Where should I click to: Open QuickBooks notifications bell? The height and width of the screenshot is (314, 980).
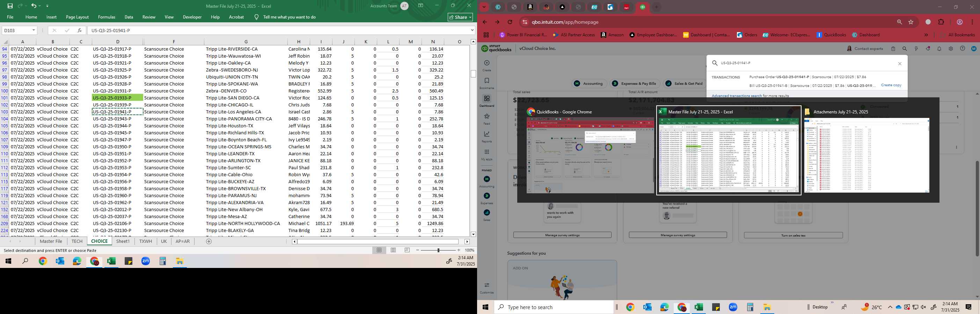coord(939,48)
